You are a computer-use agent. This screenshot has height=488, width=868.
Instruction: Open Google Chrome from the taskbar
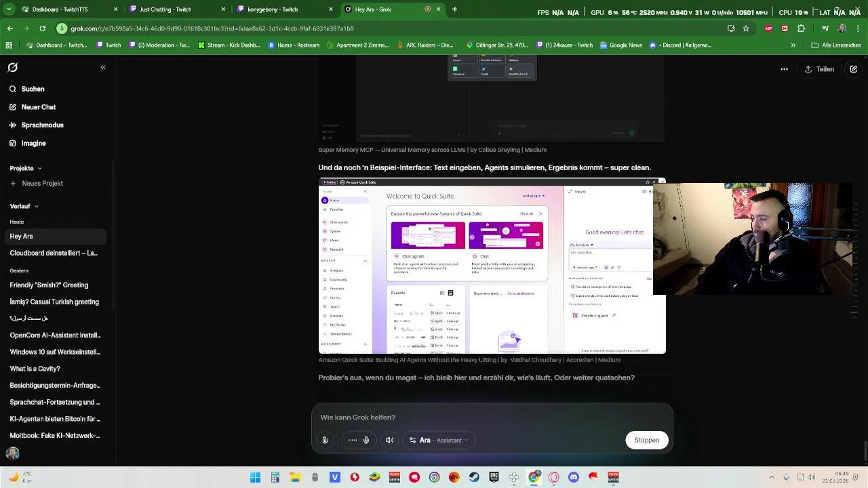click(x=534, y=477)
